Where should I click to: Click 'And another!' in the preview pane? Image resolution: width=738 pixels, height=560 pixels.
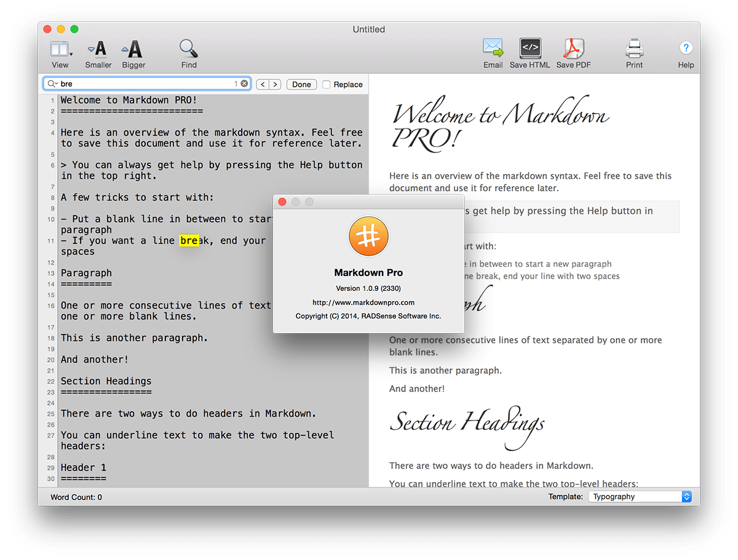[417, 388]
